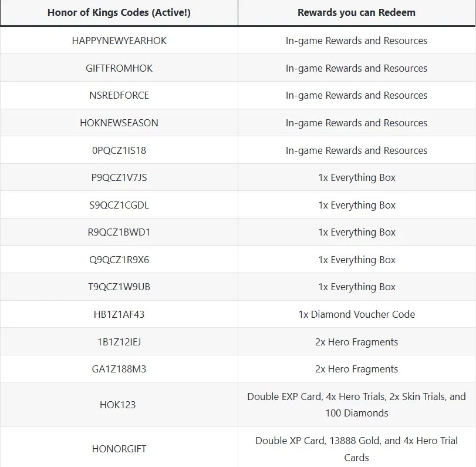Click code S9QCZ1CGDL

(x=119, y=205)
